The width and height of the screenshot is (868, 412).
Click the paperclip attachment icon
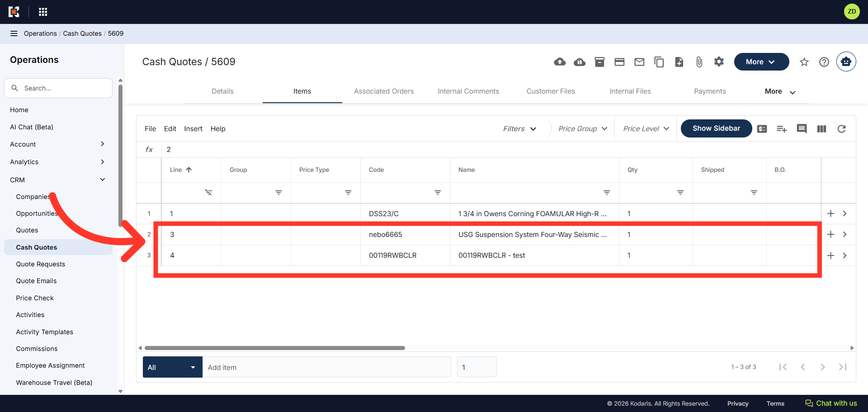699,62
